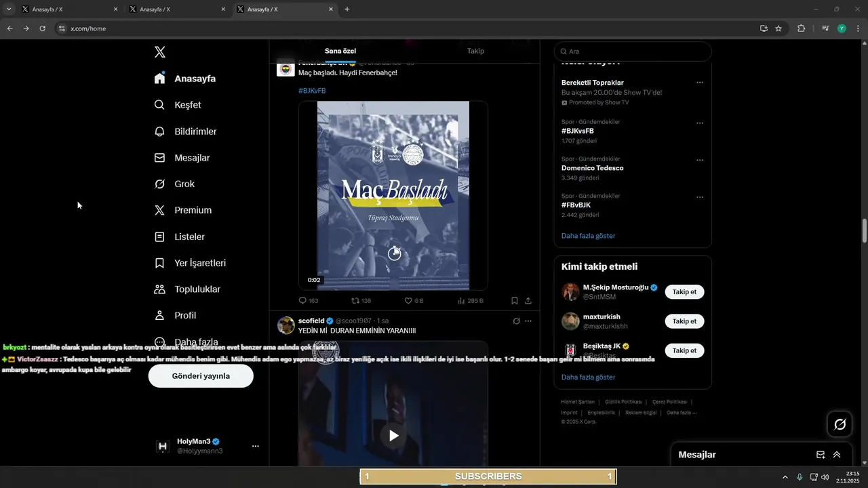Switch to the Takip tab
The width and height of the screenshot is (868, 488).
coord(475,51)
